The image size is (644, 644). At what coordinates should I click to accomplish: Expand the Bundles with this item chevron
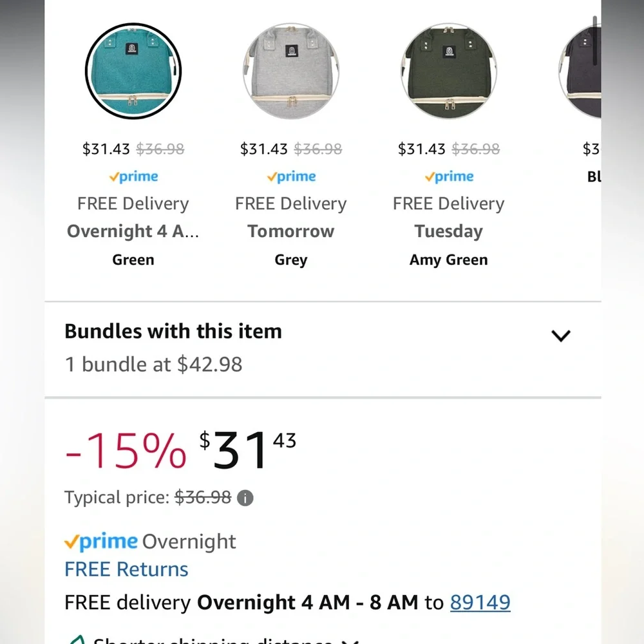pyautogui.click(x=561, y=336)
